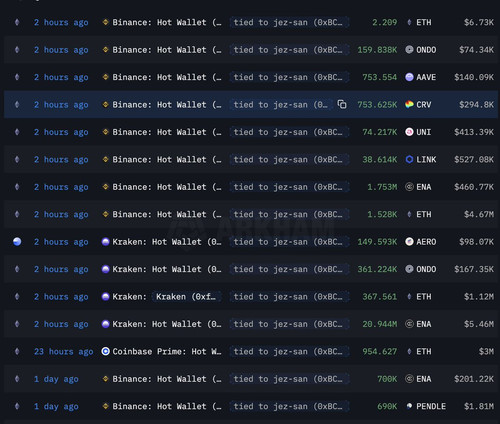Image resolution: width=500 pixels, height=424 pixels.
Task: Click the Base chain icon on AERO row
Action: coord(17,242)
